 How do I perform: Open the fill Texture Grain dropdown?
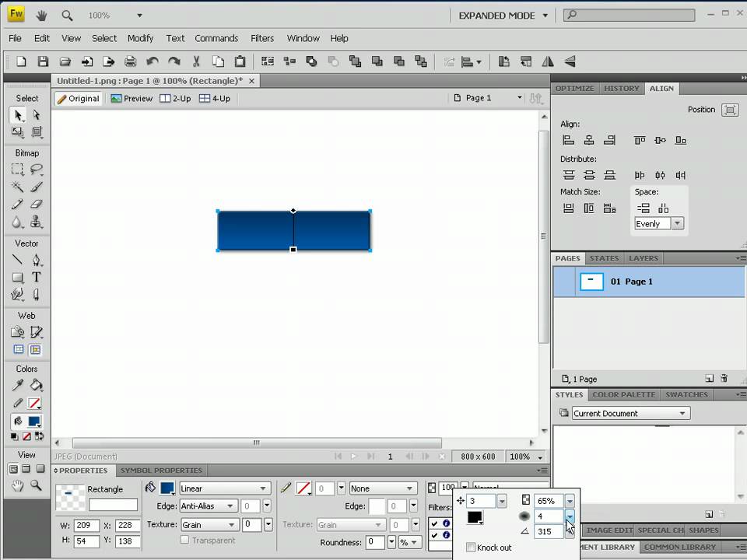[209, 525]
